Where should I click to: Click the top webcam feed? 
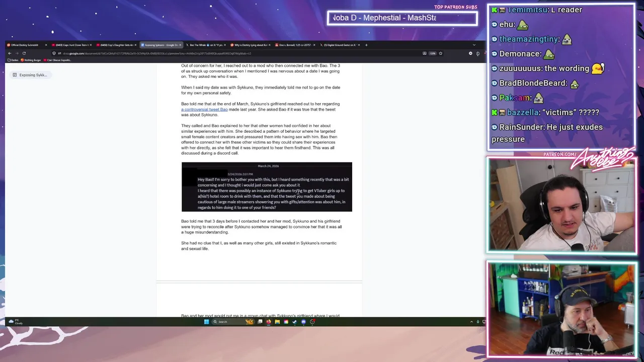tap(561, 206)
